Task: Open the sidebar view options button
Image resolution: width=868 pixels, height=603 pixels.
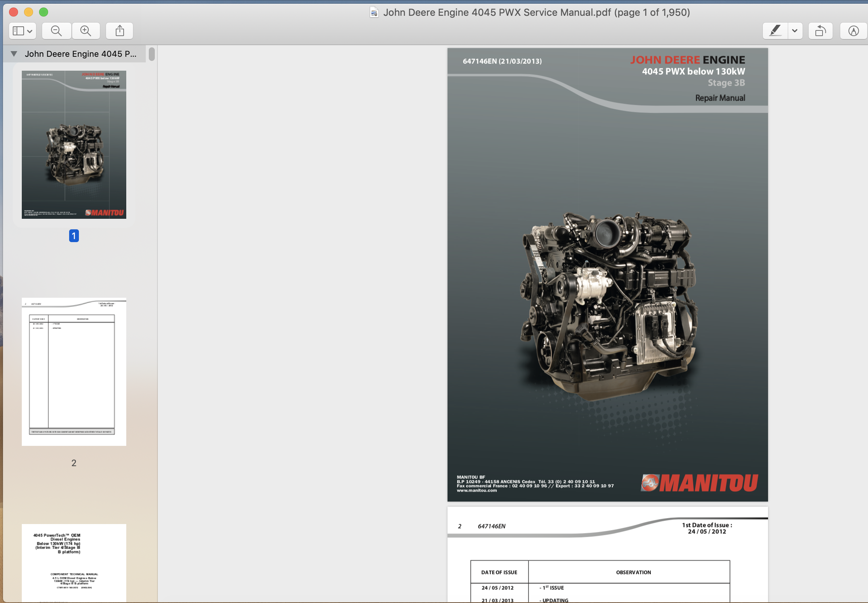Action: tap(23, 31)
